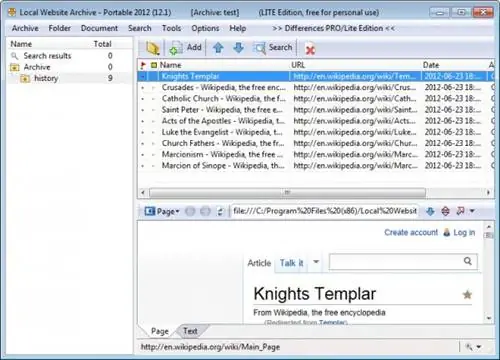Click the Add document toolbar button
Image resolution: width=500 pixels, height=360 pixels.
point(185,48)
